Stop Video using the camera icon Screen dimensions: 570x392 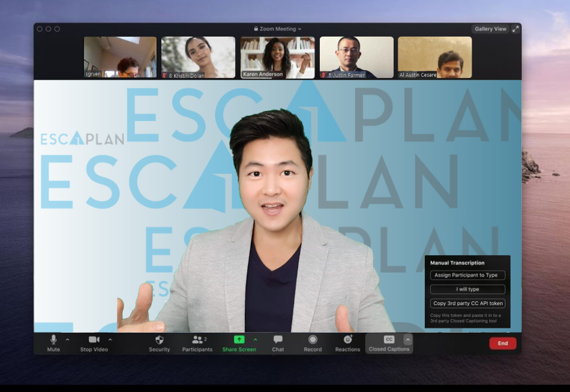tap(94, 339)
